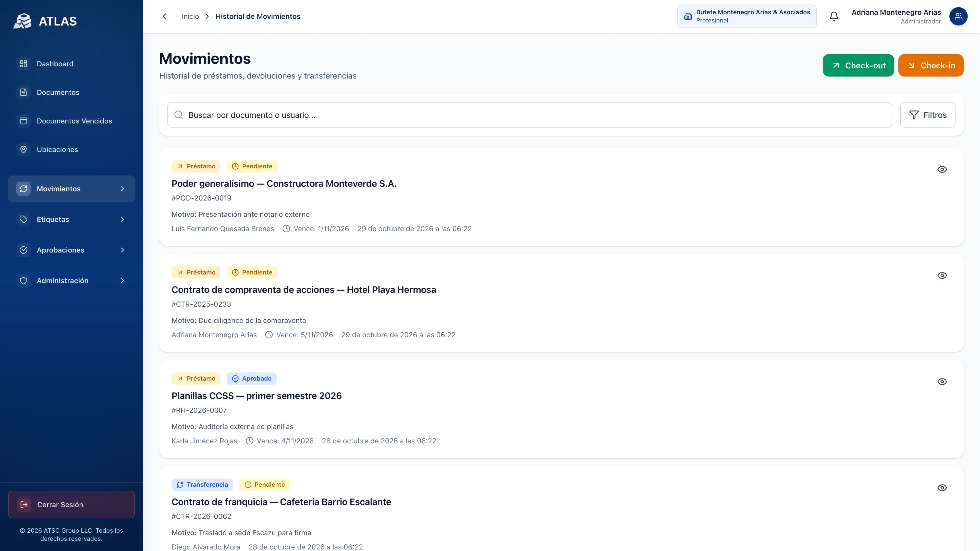Focus the Buscar por documento o usuario field
Viewport: 980px width, 551px height.
(530, 115)
